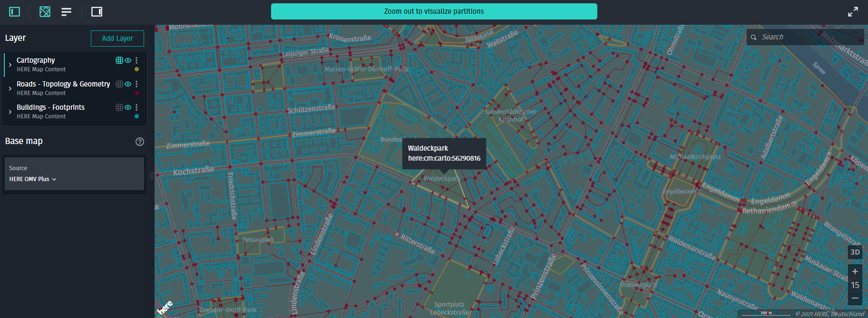This screenshot has width=868, height=318.
Task: Click the Base map section heading
Action: (24, 141)
